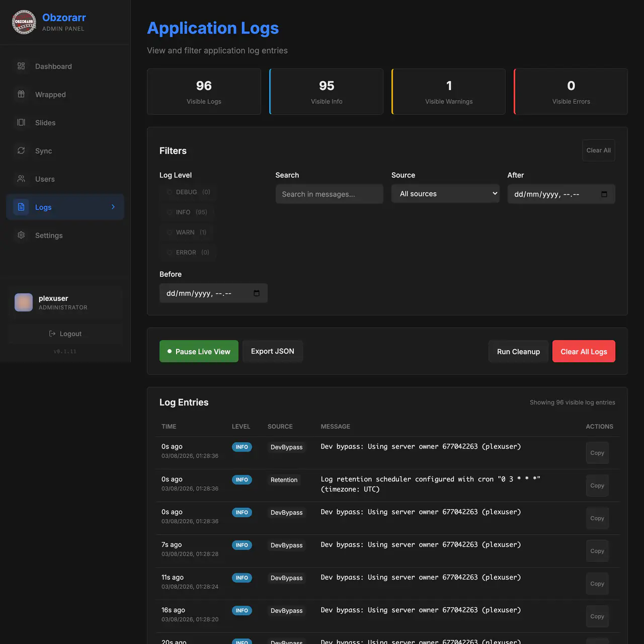Click the Log retention scheduler message text

pyautogui.click(x=431, y=484)
